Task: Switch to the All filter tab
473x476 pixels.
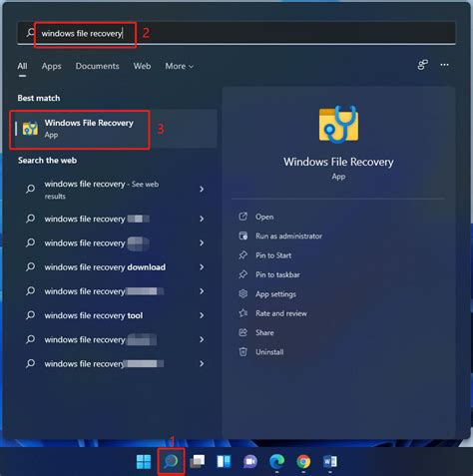Action: (22, 66)
